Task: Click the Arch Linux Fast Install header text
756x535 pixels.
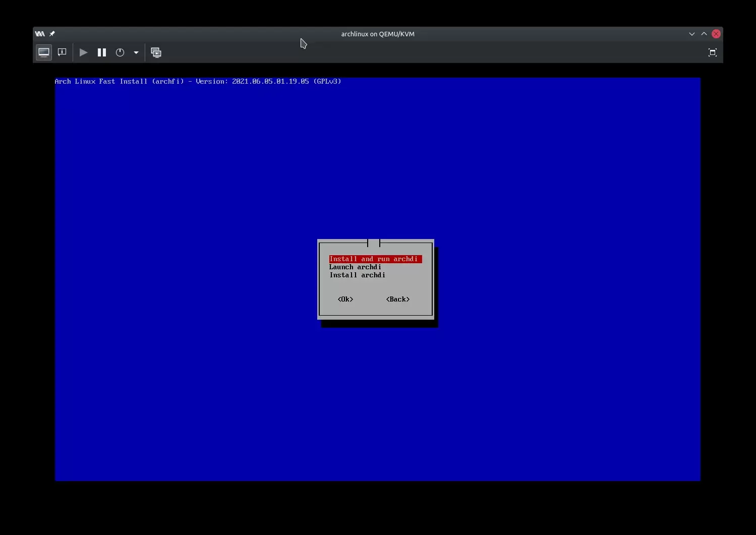Action: (x=198, y=81)
